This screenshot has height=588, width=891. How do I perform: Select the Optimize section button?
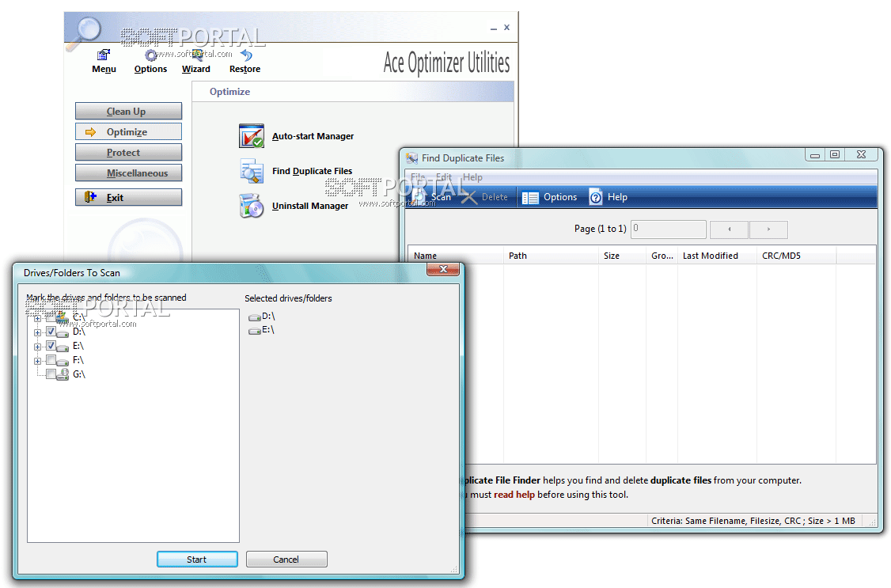pyautogui.click(x=128, y=132)
